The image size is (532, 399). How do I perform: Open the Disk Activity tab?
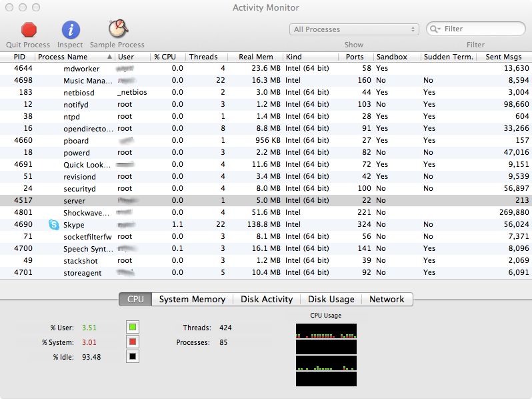point(267,299)
